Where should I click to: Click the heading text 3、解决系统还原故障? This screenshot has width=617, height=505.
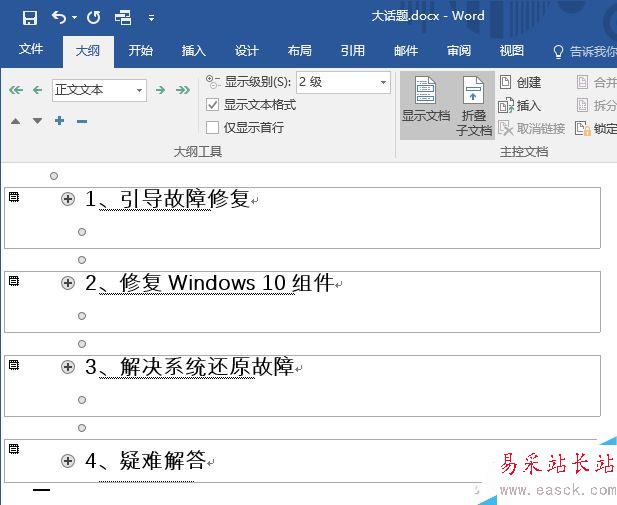click(x=189, y=367)
